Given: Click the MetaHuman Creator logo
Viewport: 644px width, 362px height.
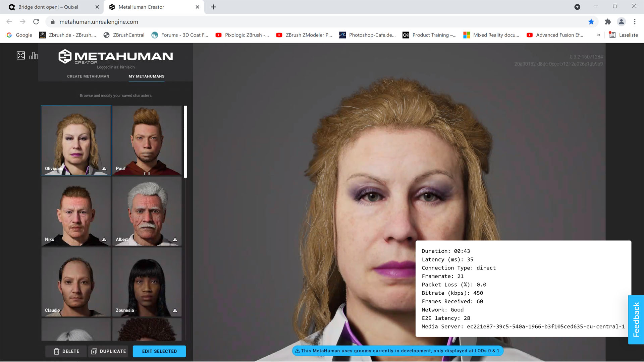Looking at the screenshot, I should click(x=115, y=56).
